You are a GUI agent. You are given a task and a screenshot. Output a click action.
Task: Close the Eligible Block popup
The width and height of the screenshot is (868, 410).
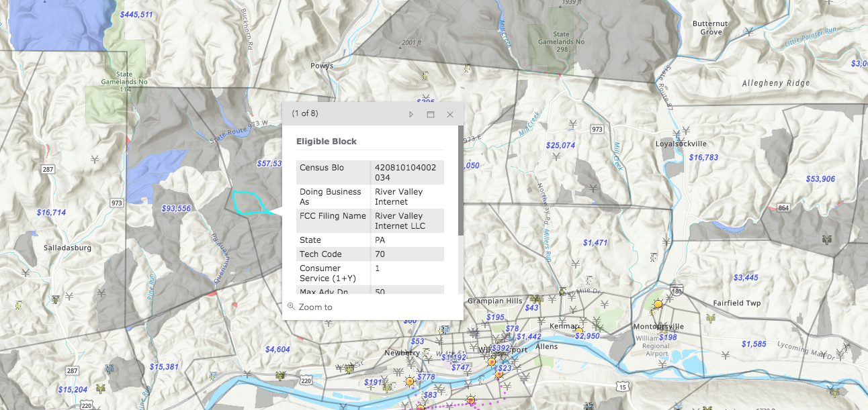(x=449, y=114)
